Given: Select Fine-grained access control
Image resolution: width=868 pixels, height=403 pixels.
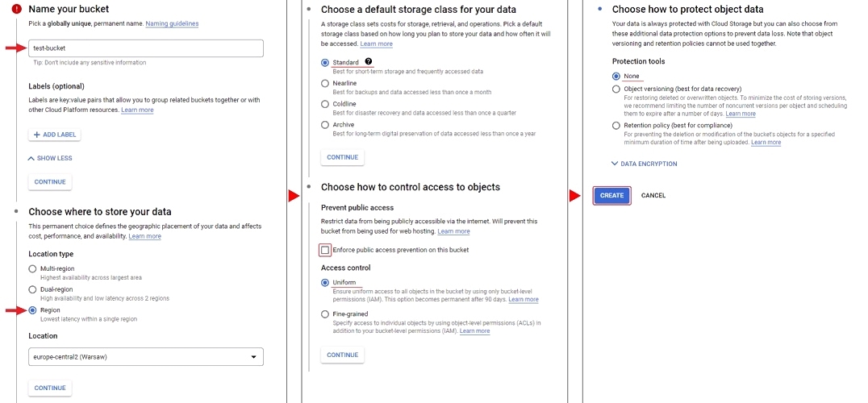Looking at the screenshot, I should (x=325, y=314).
